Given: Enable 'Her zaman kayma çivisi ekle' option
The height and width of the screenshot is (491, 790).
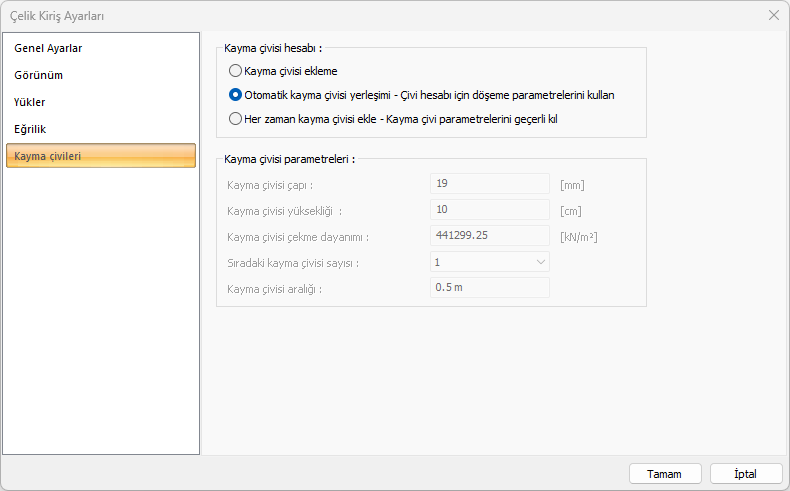Looking at the screenshot, I should (236, 119).
